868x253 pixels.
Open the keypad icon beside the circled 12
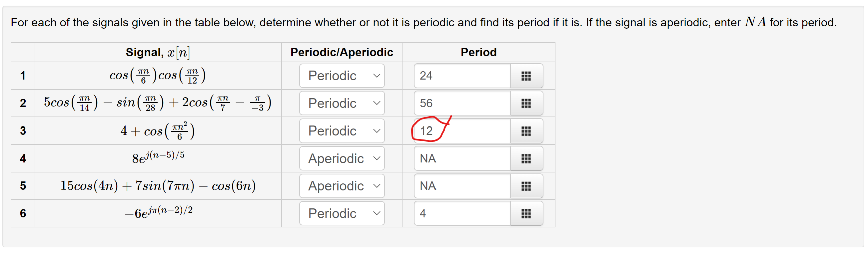pyautogui.click(x=527, y=131)
